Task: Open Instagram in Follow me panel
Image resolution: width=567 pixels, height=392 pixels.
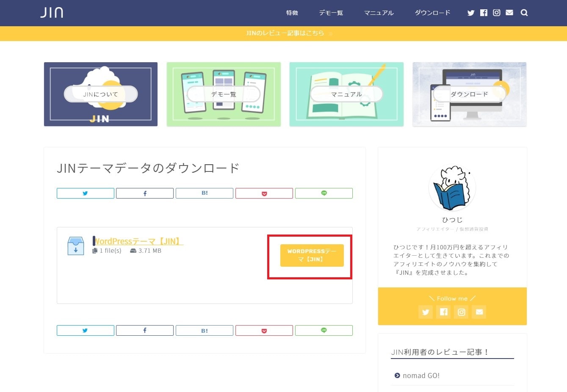Action: (x=462, y=312)
